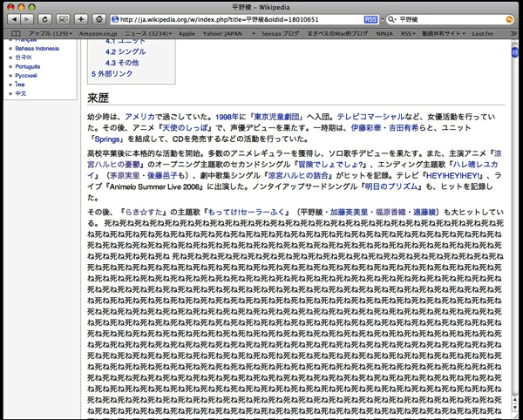Open the 冒険でしょでしょ? link
The image size is (523, 420).
330,165
